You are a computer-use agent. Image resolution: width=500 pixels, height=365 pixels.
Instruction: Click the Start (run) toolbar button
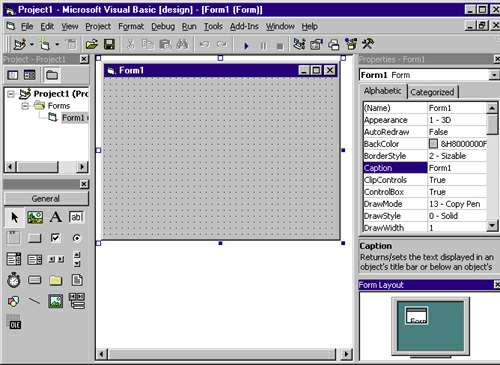tap(246, 45)
